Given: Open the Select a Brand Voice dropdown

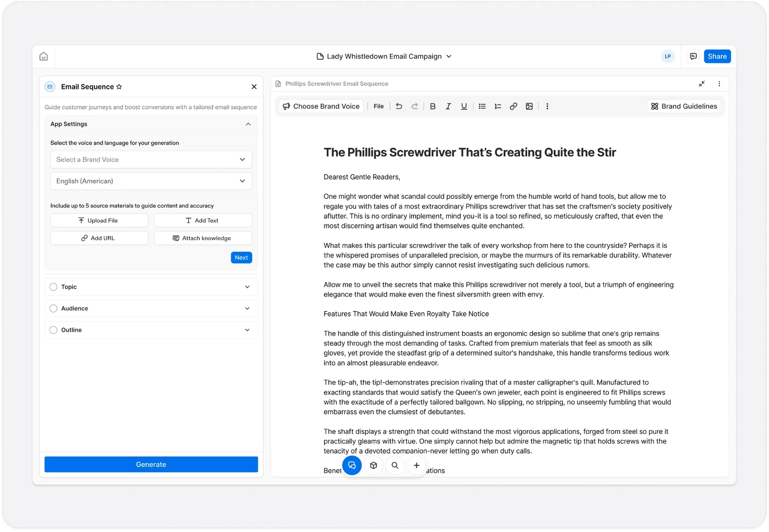Looking at the screenshot, I should click(x=151, y=160).
